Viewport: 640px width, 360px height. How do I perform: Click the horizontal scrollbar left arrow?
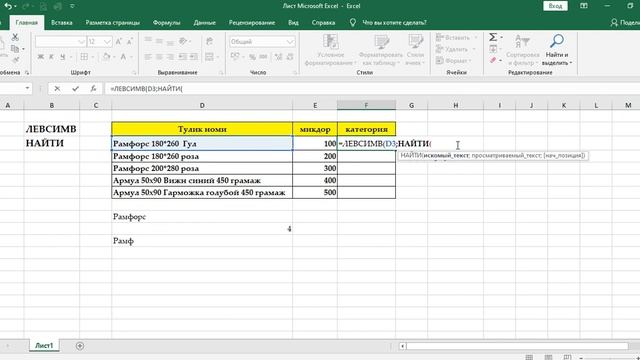click(402, 346)
